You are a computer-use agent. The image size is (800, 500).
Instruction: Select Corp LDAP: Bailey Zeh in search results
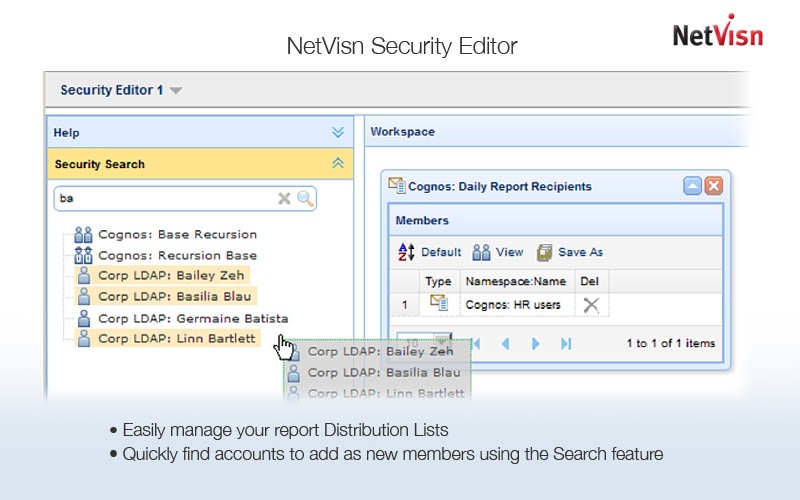171,276
